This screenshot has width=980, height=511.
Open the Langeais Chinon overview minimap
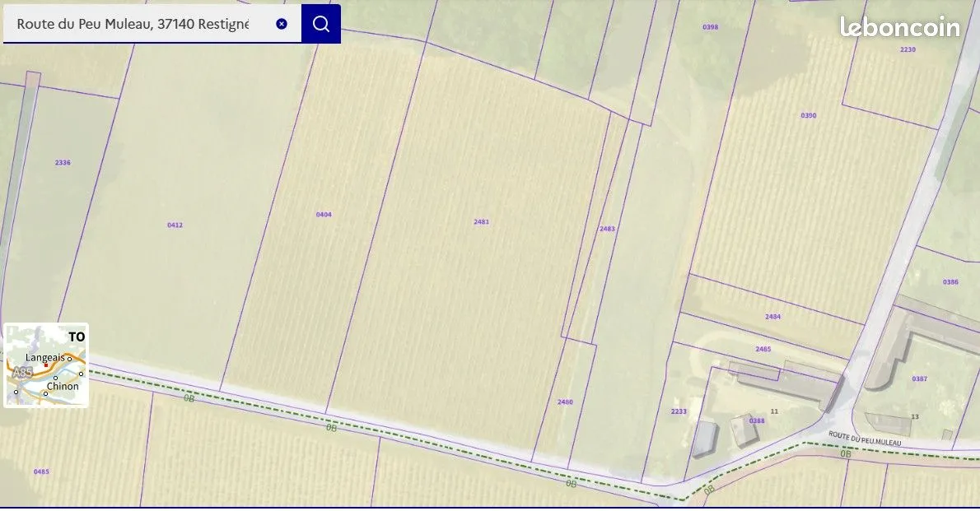pos(46,365)
